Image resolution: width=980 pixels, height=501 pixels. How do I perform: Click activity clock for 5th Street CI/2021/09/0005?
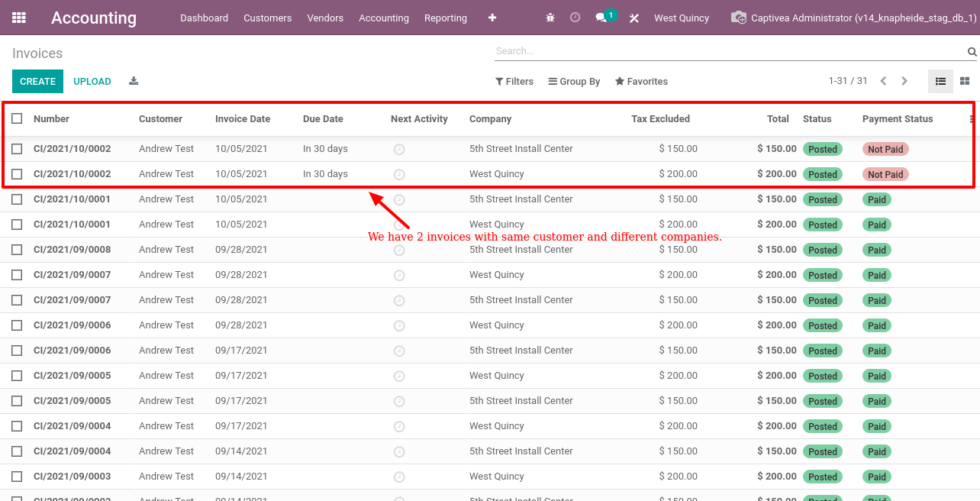[x=399, y=402]
